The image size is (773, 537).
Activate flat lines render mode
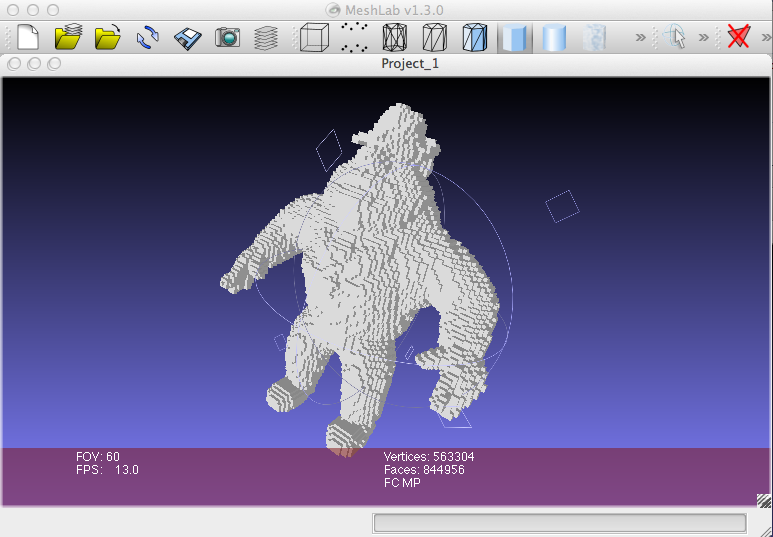(x=474, y=38)
